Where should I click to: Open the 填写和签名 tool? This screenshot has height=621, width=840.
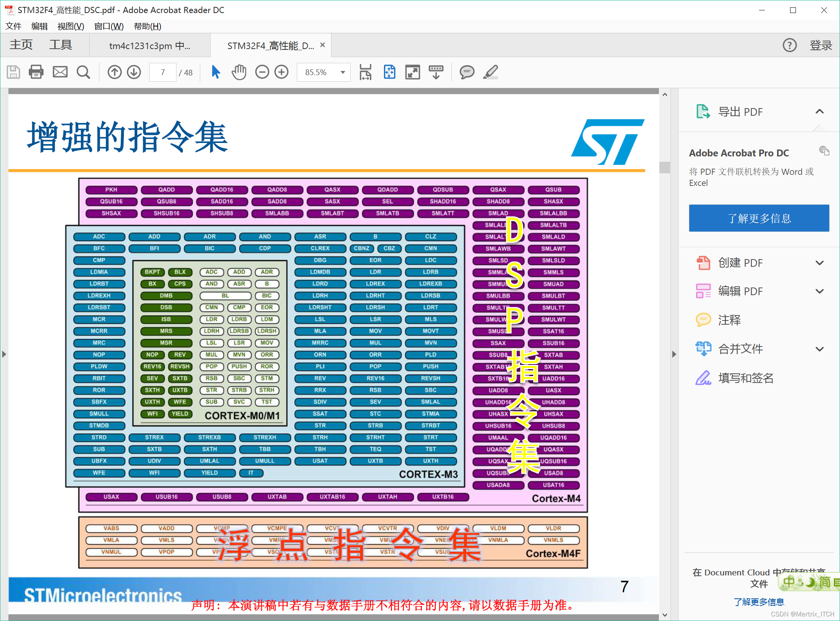[x=746, y=378]
